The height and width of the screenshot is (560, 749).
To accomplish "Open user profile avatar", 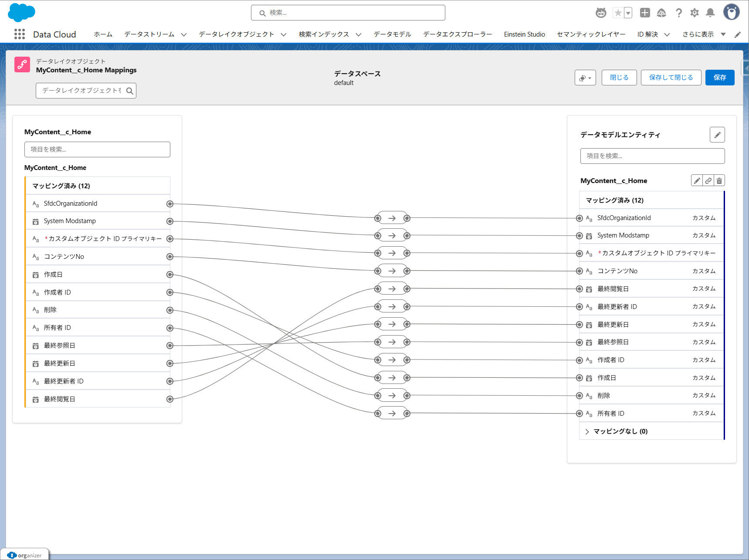I will (731, 12).
